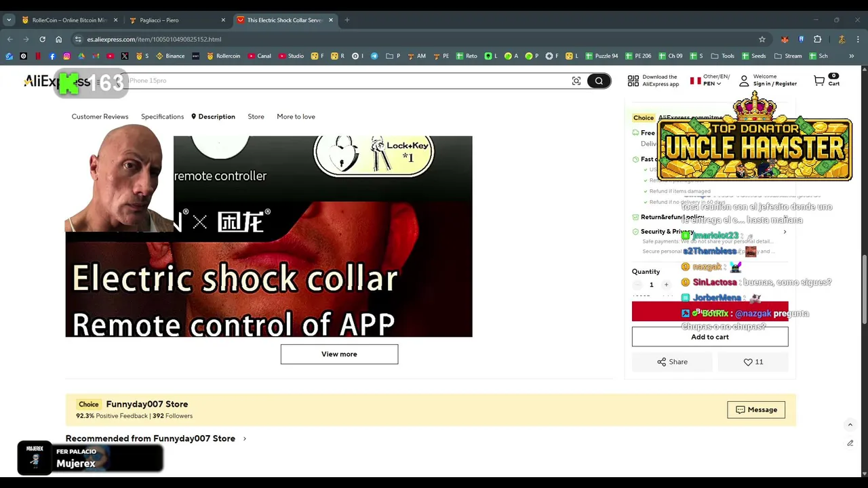The height and width of the screenshot is (488, 868).
Task: Open image search camera icon
Action: tap(576, 81)
